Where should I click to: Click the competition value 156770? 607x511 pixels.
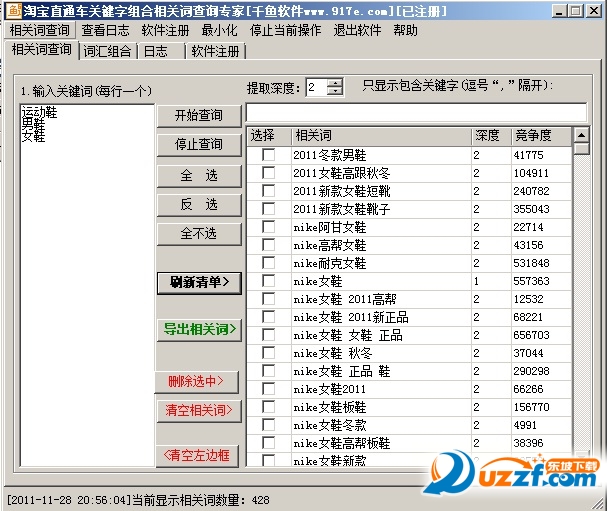pos(531,407)
